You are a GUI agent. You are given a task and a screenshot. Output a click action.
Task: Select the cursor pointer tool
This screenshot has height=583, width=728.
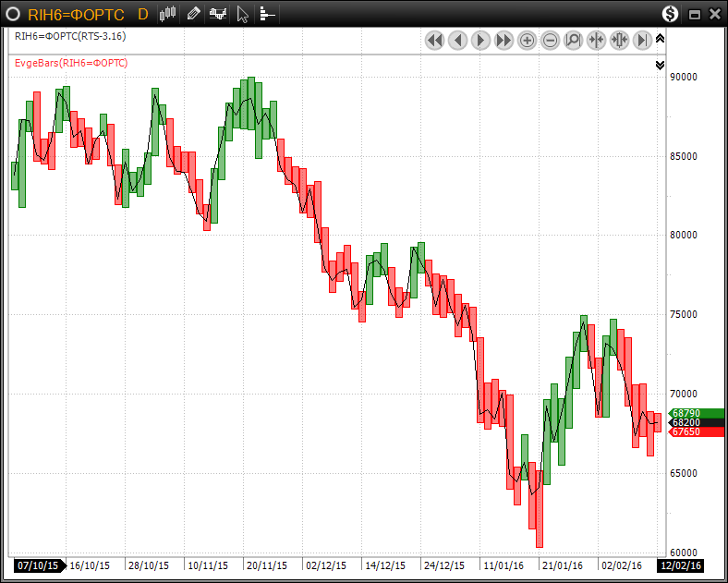(243, 14)
